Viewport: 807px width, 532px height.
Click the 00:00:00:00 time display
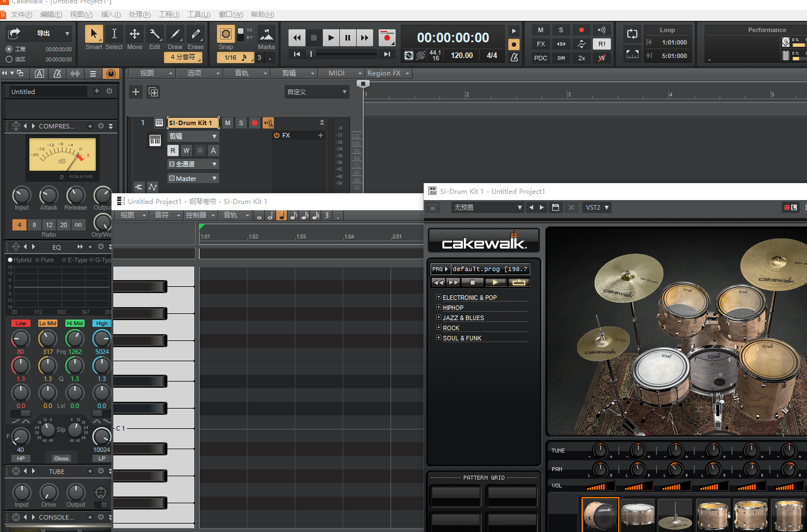453,38
